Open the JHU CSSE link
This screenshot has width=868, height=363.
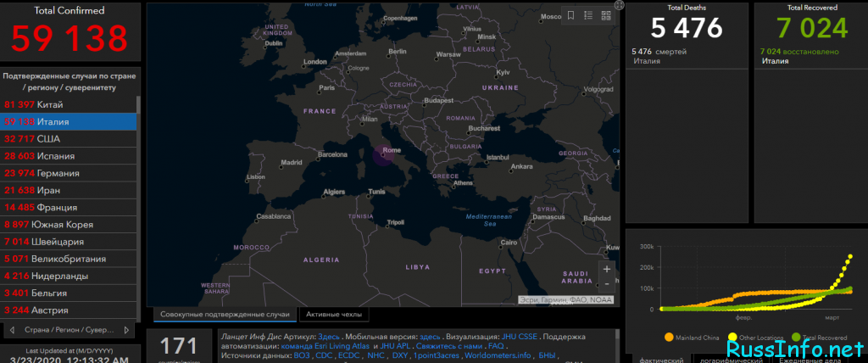[520, 337]
